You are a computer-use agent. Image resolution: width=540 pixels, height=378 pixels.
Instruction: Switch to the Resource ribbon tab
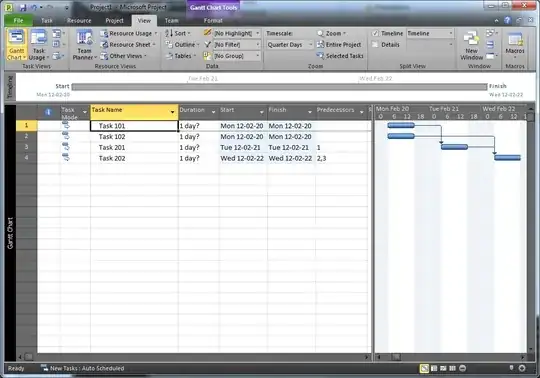click(79, 20)
